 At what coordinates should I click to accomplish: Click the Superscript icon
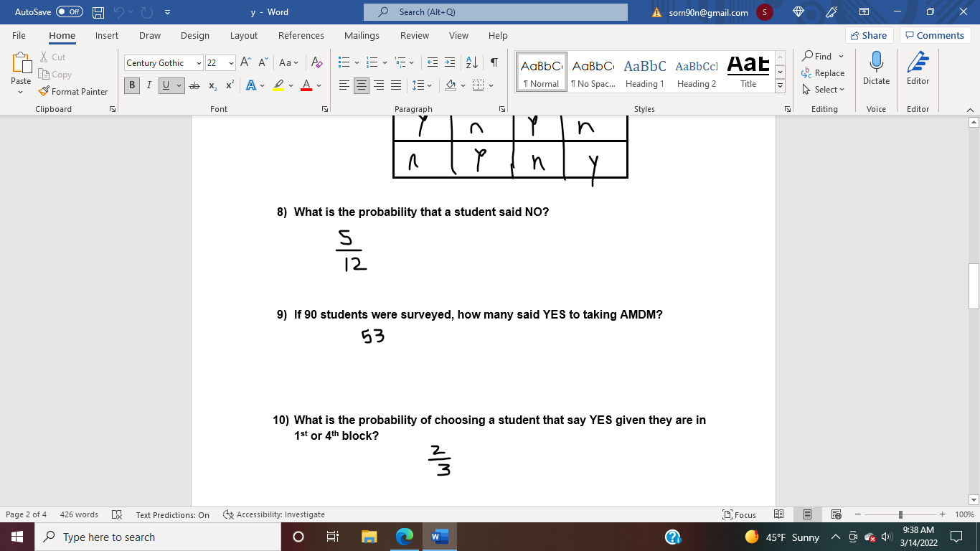click(x=228, y=85)
